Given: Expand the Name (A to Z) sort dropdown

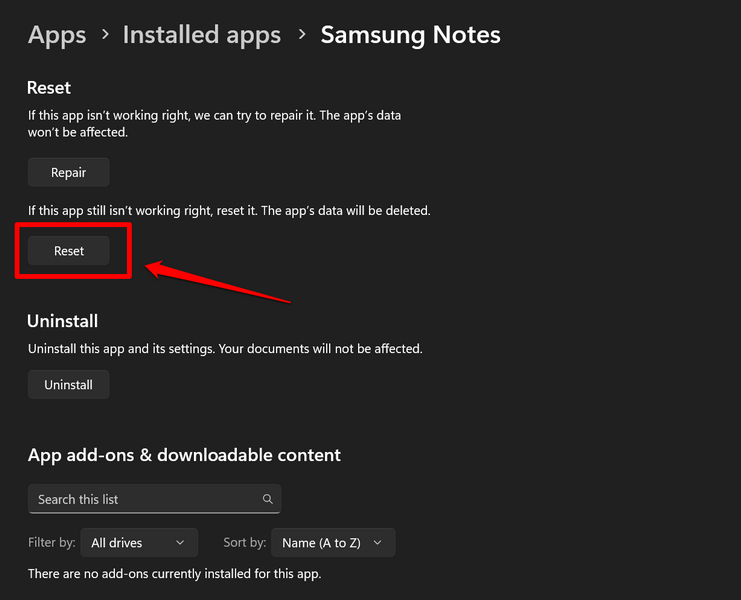Looking at the screenshot, I should (332, 543).
